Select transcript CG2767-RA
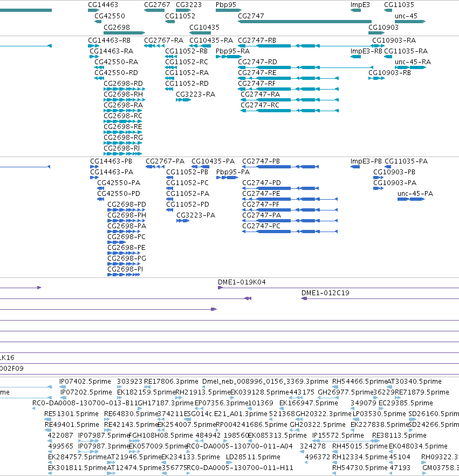 pos(163,40)
